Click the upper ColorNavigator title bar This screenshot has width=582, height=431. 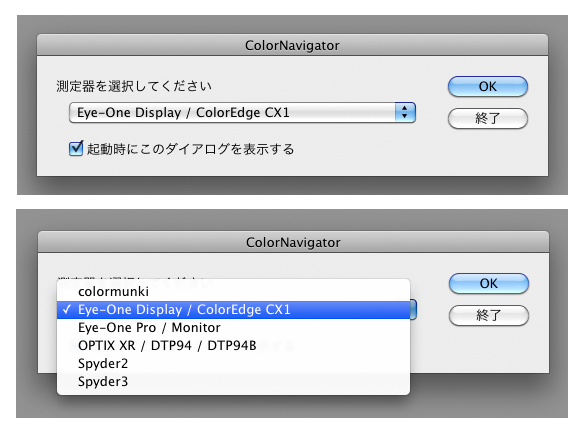292,45
